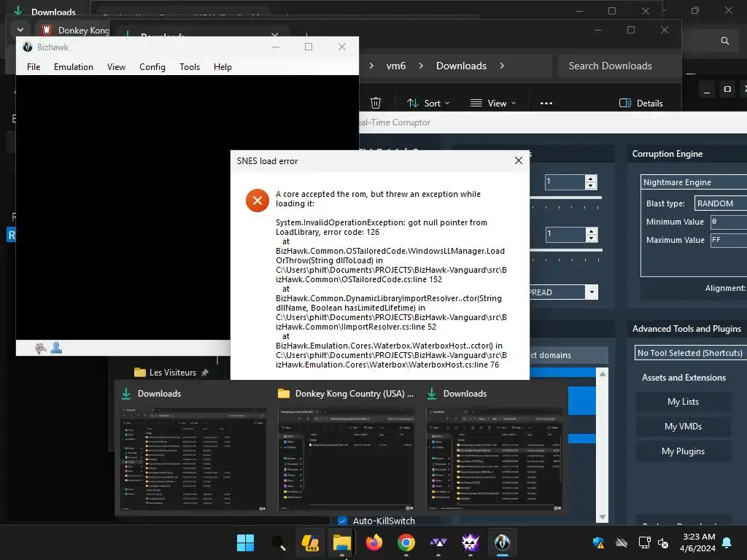Click the red error icon in SNES load error
The height and width of the screenshot is (560, 747).
tap(258, 201)
